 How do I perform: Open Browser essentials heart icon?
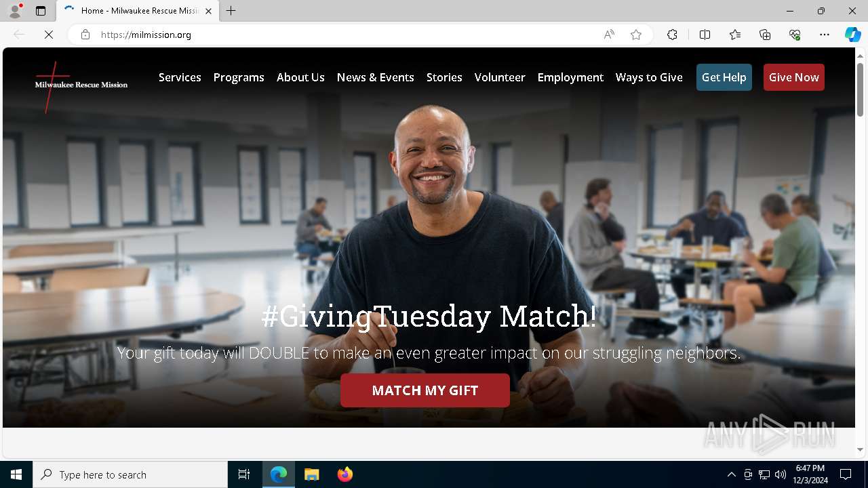(x=795, y=35)
